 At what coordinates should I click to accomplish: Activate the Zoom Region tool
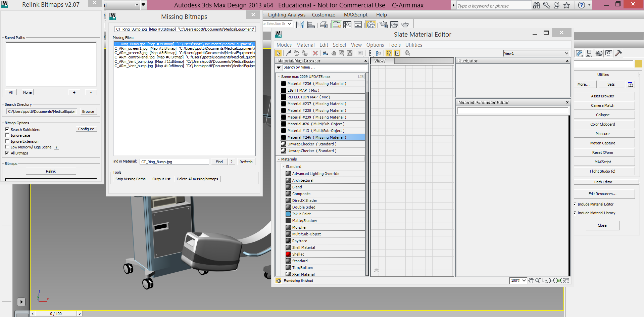(545, 280)
